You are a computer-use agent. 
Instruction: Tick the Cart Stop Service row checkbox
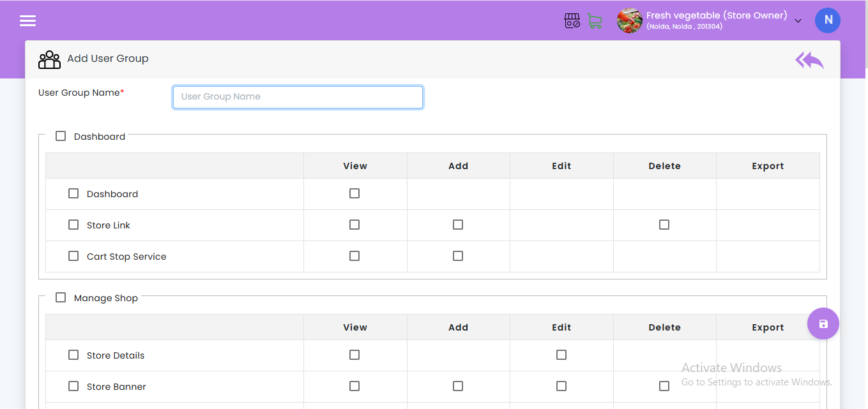click(73, 256)
